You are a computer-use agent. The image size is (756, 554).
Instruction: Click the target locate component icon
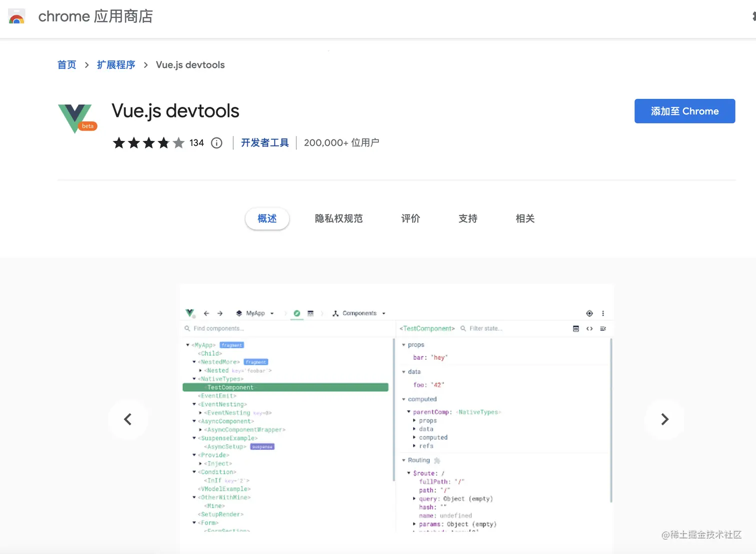(x=589, y=313)
